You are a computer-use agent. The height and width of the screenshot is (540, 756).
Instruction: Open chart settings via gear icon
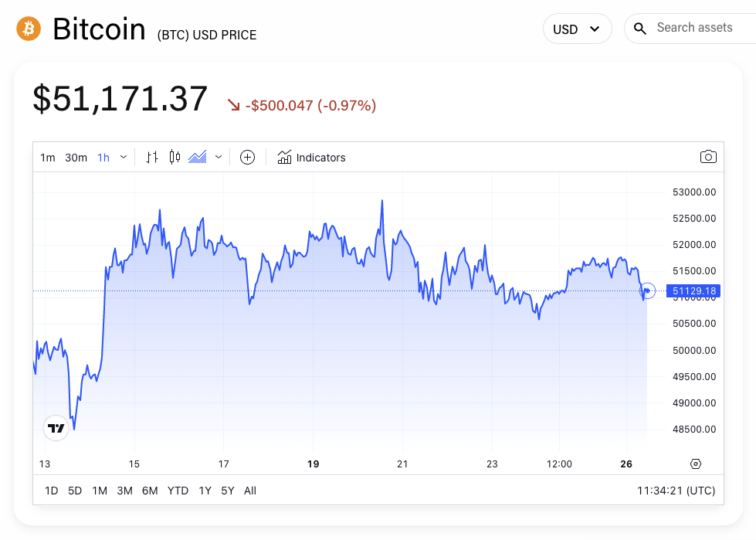click(x=695, y=464)
